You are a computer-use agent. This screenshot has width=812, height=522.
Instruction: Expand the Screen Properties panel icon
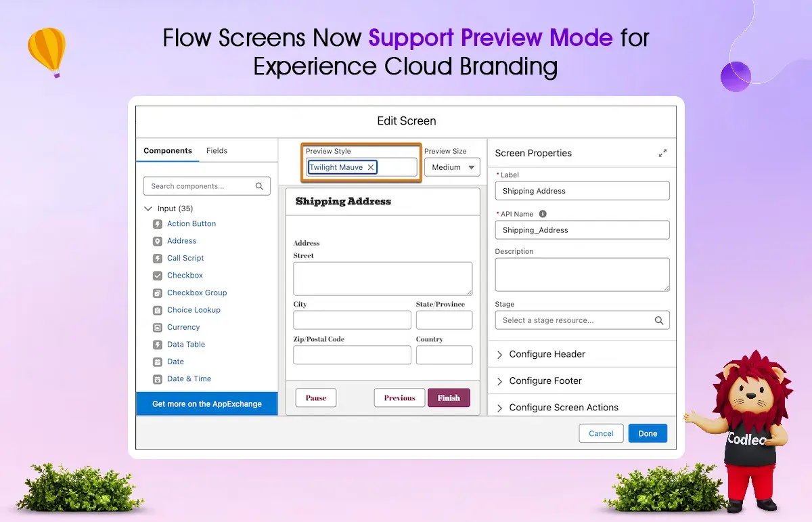tap(662, 153)
